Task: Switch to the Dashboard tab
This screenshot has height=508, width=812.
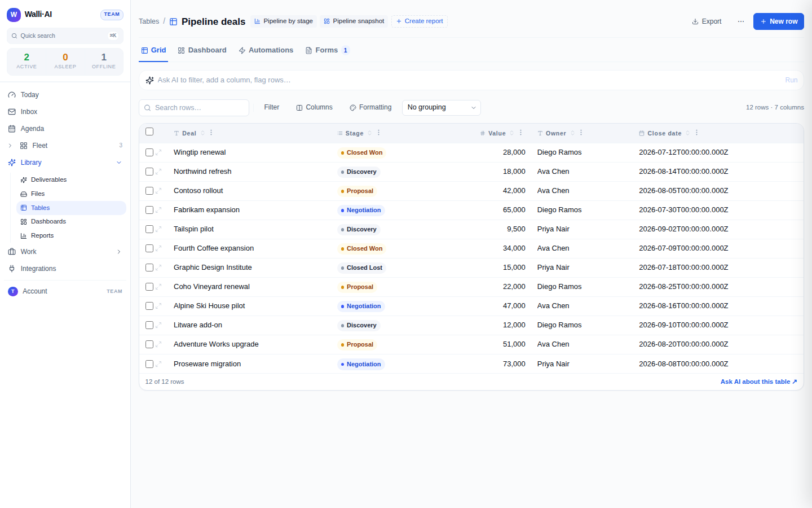Action: click(x=202, y=50)
